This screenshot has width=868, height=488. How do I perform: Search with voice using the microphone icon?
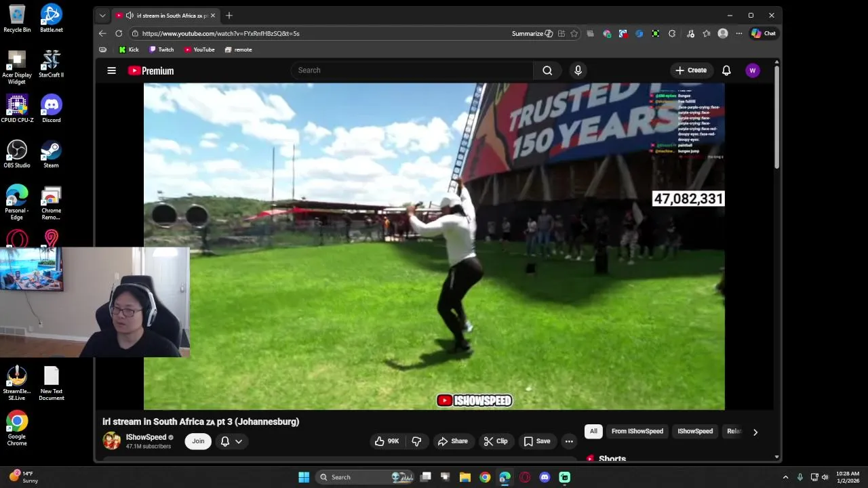click(x=578, y=70)
